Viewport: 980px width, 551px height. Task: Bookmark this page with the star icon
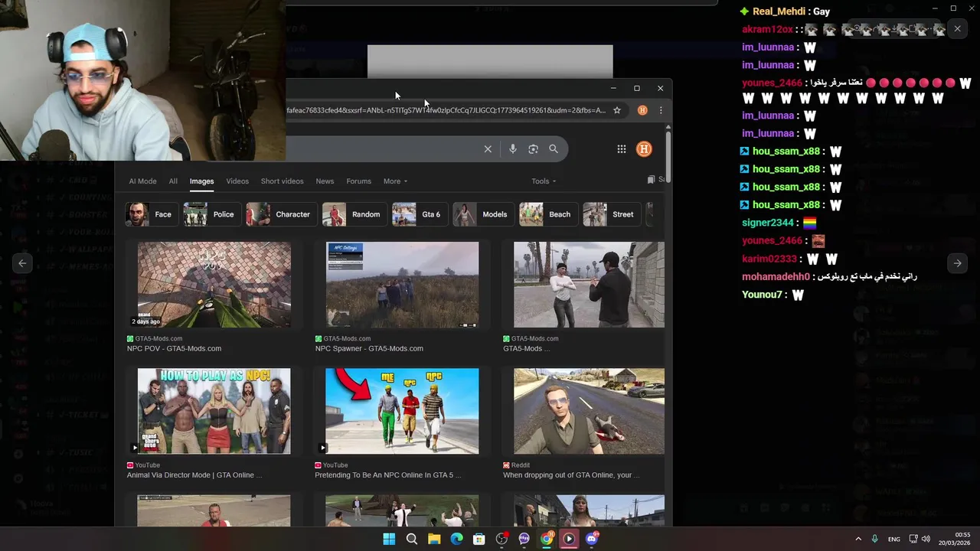617,110
